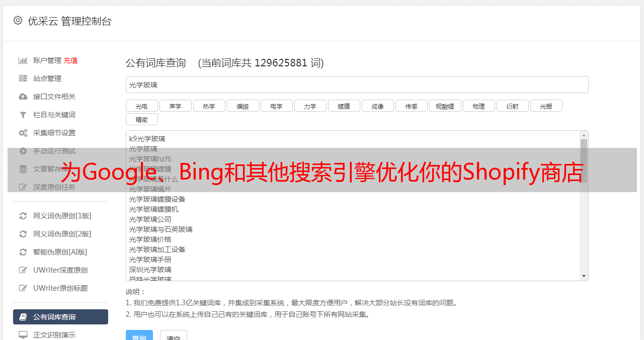The width and height of the screenshot is (644, 340).
Task: Click the results list scrollbar down arrow
Action: pyautogui.click(x=584, y=276)
